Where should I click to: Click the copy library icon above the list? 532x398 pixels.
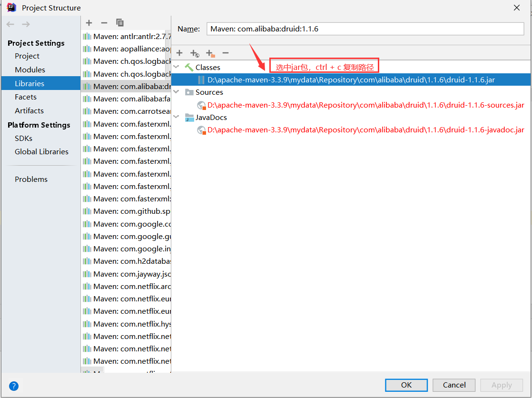tap(119, 22)
